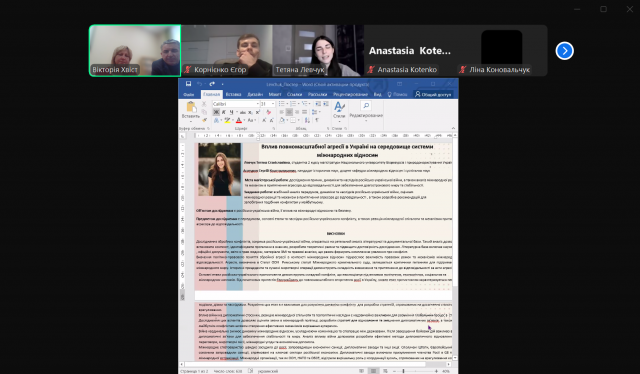Apply strikethrough with the abc icon
The image size is (640, 374).
(x=243, y=112)
